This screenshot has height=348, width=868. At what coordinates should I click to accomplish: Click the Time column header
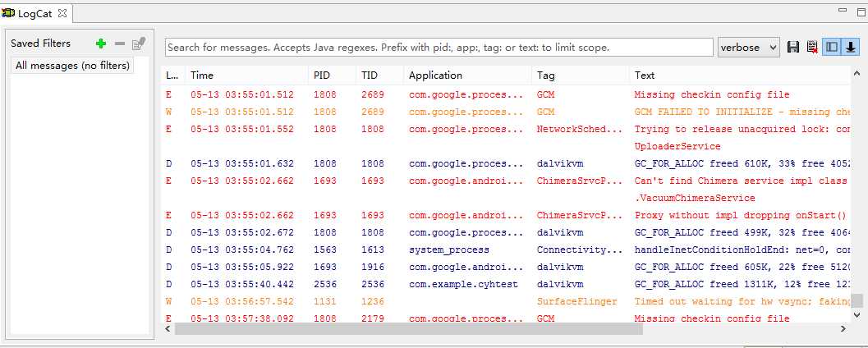tap(247, 76)
